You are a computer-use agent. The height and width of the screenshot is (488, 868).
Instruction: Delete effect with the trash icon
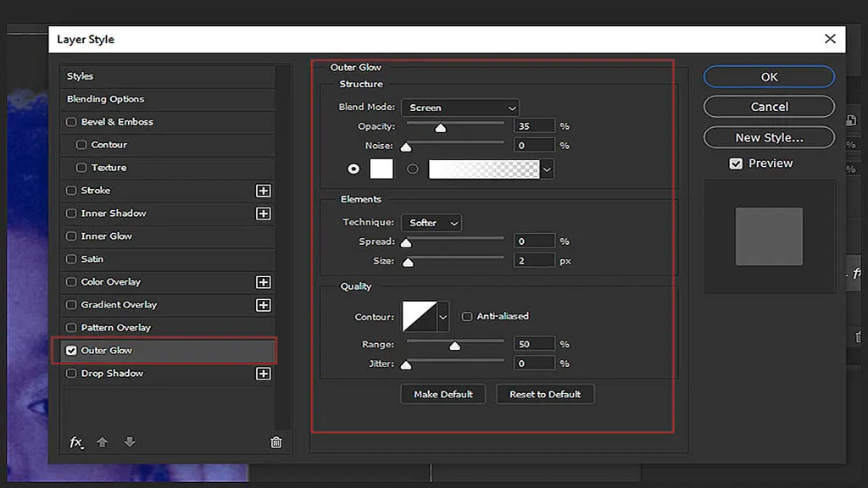pyautogui.click(x=276, y=442)
